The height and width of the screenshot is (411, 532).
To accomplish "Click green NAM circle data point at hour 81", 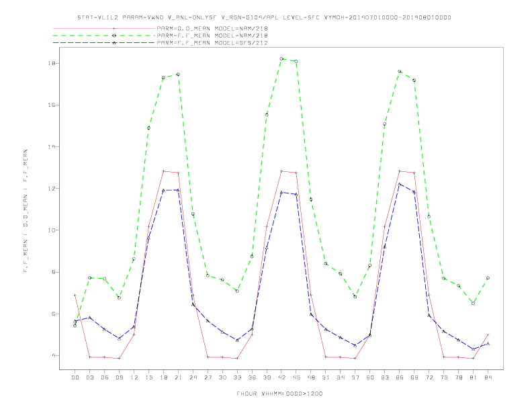I will [473, 303].
